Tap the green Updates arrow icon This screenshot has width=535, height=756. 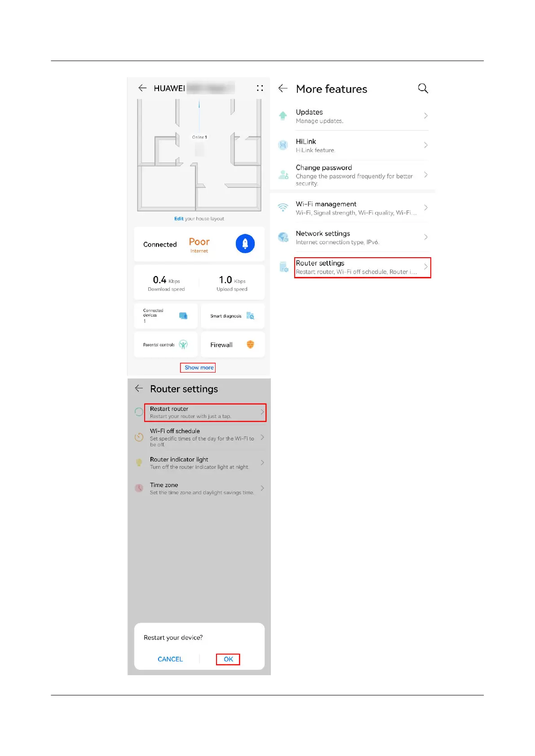pyautogui.click(x=283, y=116)
